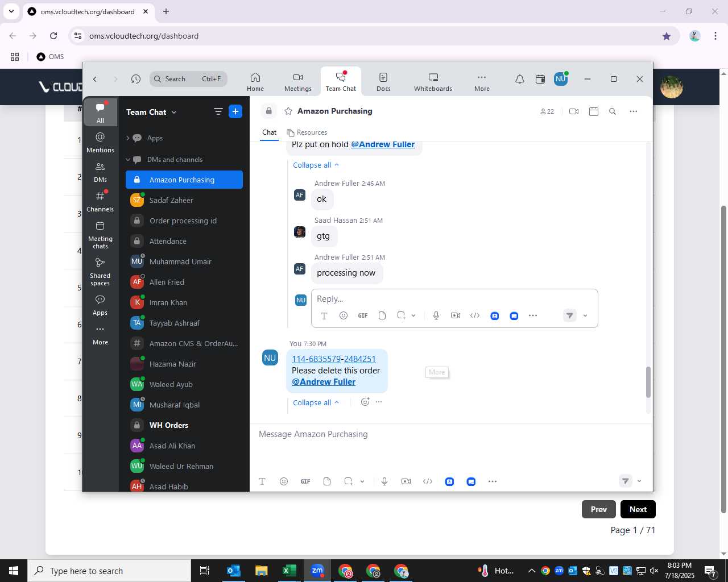This screenshot has height=582, width=728.
Task: Open screenshot options dropdown in main box
Action: pos(362,481)
